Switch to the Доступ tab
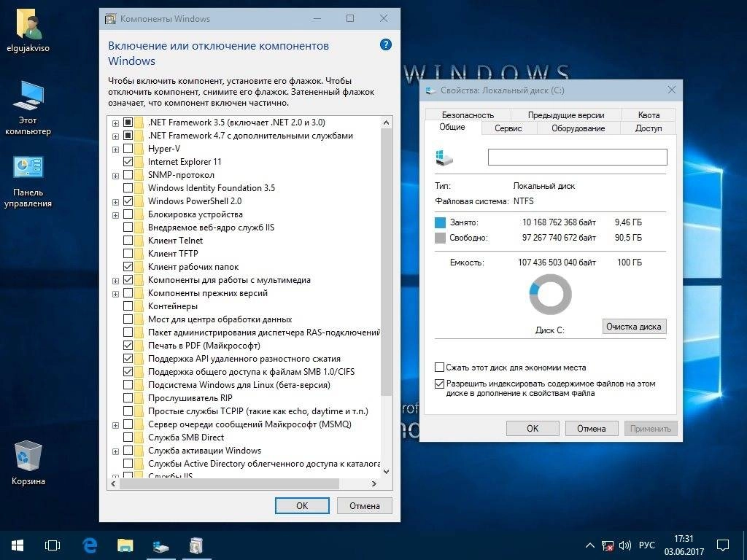This screenshot has height=560, width=747. click(x=649, y=128)
